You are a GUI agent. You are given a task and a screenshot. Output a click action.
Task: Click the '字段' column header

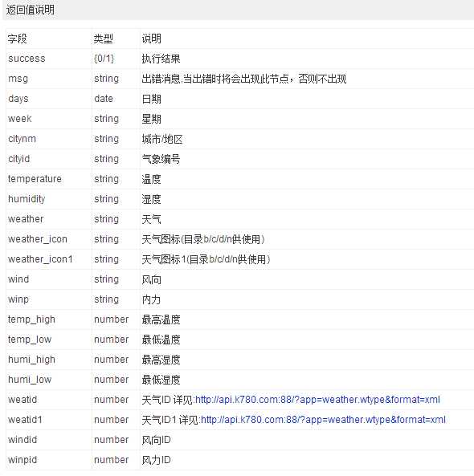(18, 39)
